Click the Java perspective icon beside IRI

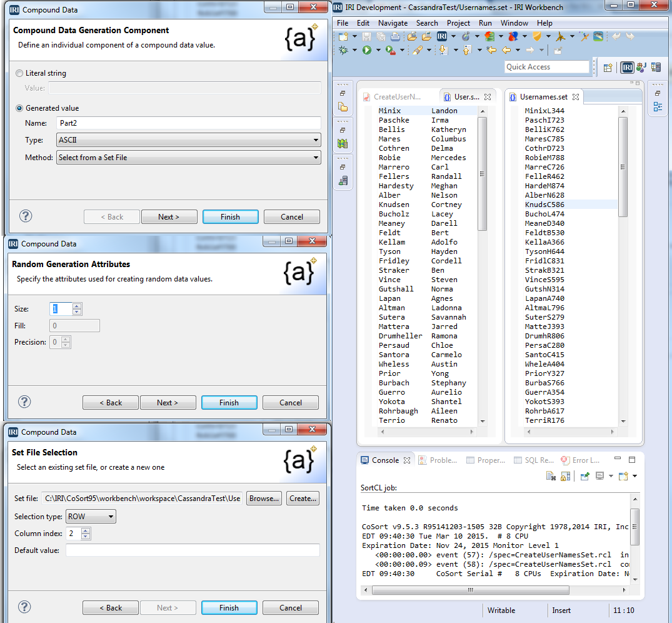coord(641,68)
